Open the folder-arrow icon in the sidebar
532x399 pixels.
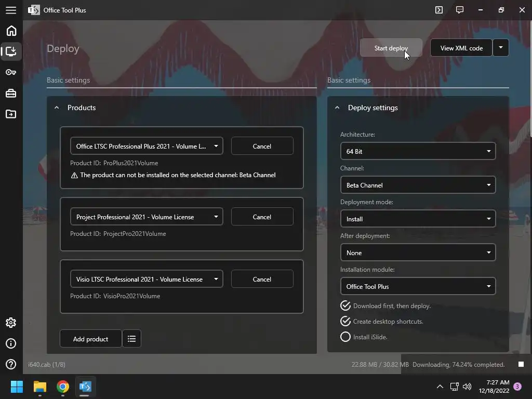click(x=11, y=114)
